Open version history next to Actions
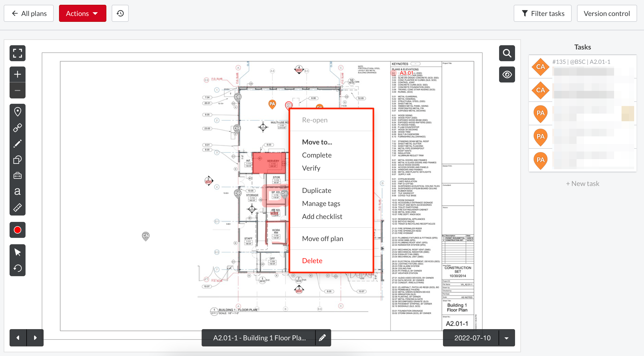The image size is (644, 356). (x=120, y=13)
